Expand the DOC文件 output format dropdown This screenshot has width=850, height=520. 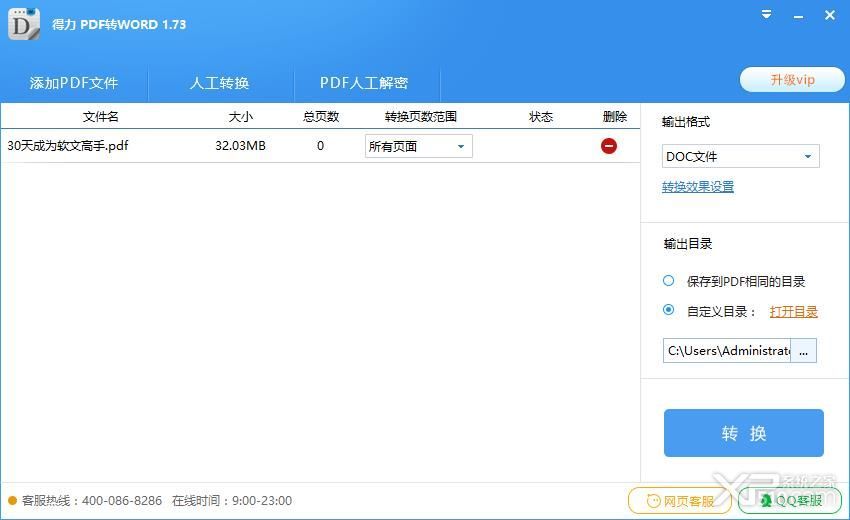click(740, 156)
